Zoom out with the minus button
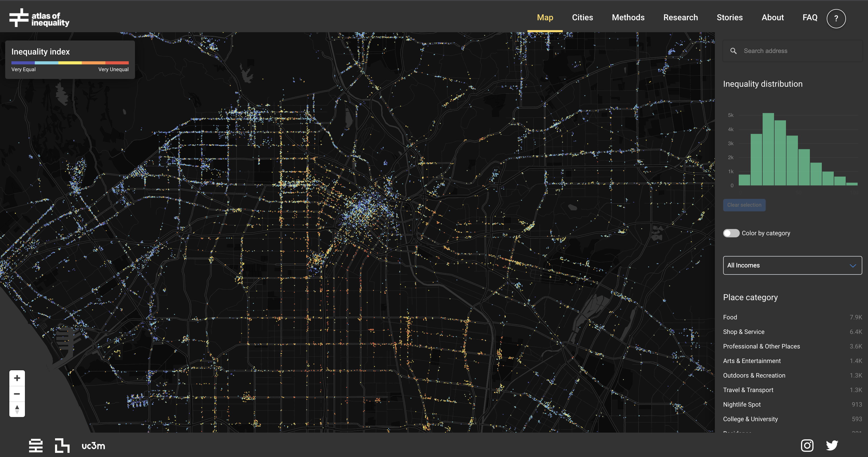The width and height of the screenshot is (868, 457). 17,394
